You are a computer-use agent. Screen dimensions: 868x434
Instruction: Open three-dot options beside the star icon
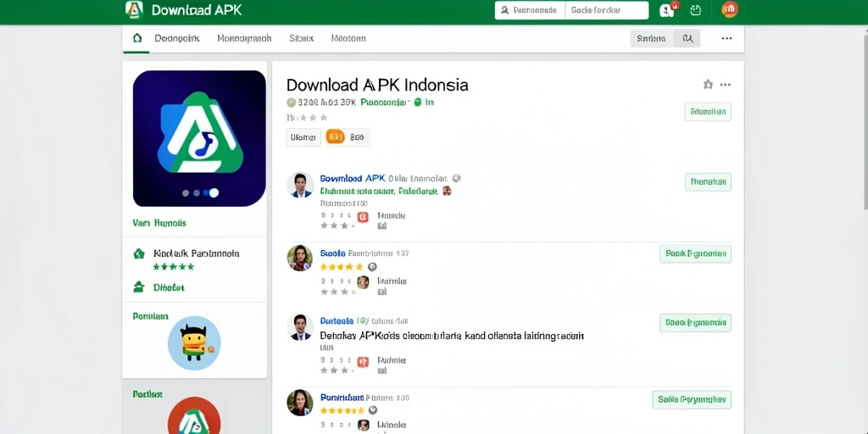click(x=726, y=85)
